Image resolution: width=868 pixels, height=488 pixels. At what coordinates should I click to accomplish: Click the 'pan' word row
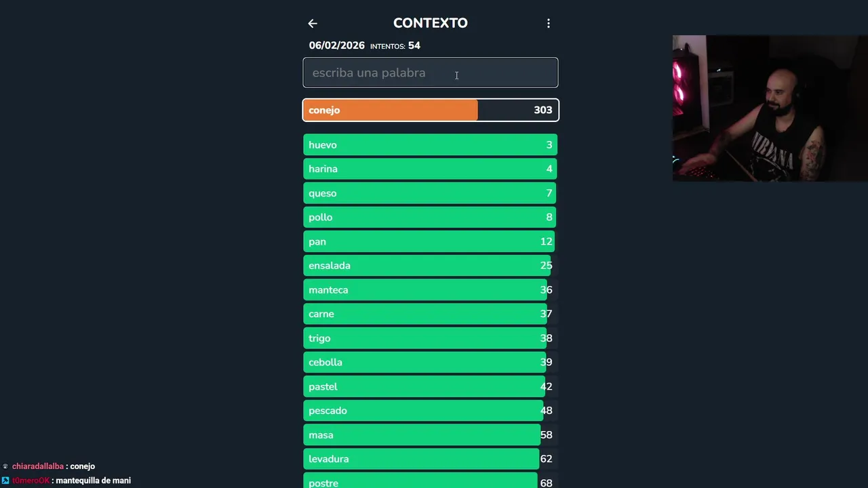(430, 241)
